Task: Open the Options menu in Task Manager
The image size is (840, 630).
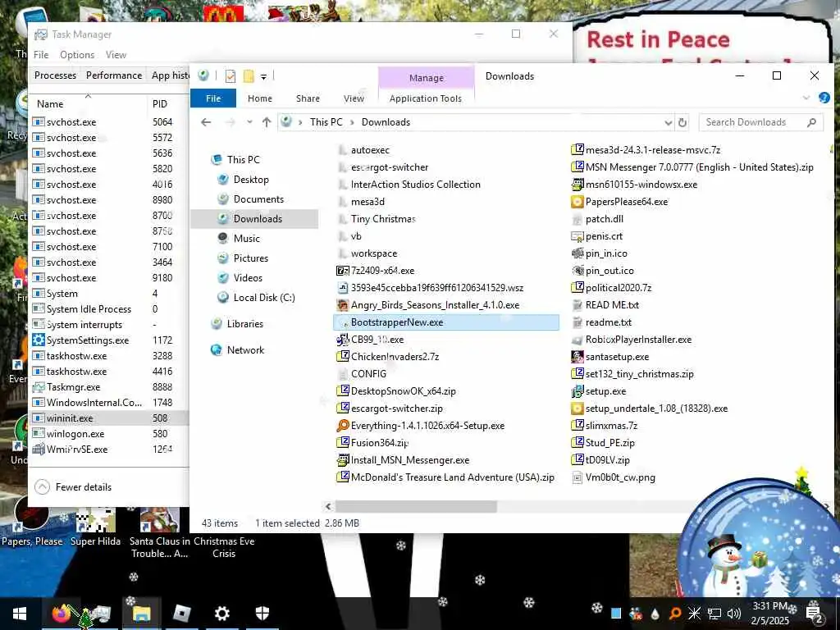Action: (77, 55)
